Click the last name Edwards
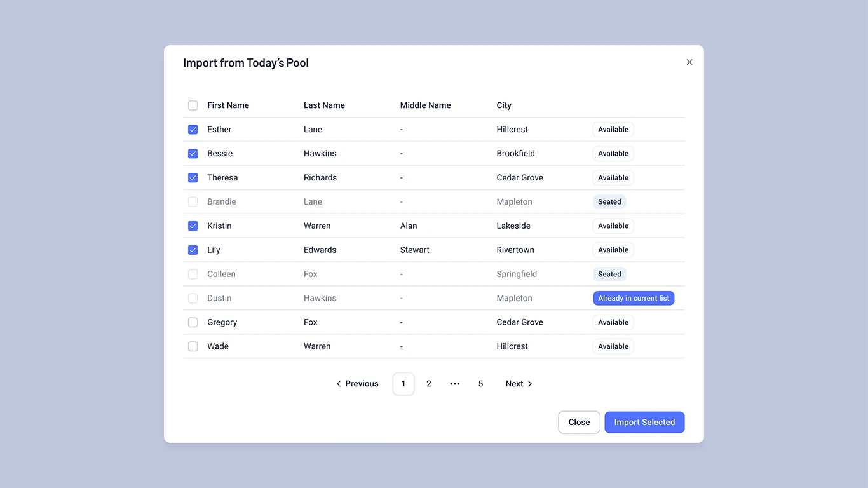868x488 pixels. tap(320, 250)
